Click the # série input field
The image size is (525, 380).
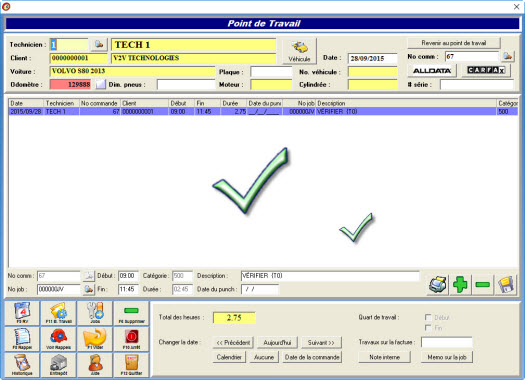[x=476, y=84]
